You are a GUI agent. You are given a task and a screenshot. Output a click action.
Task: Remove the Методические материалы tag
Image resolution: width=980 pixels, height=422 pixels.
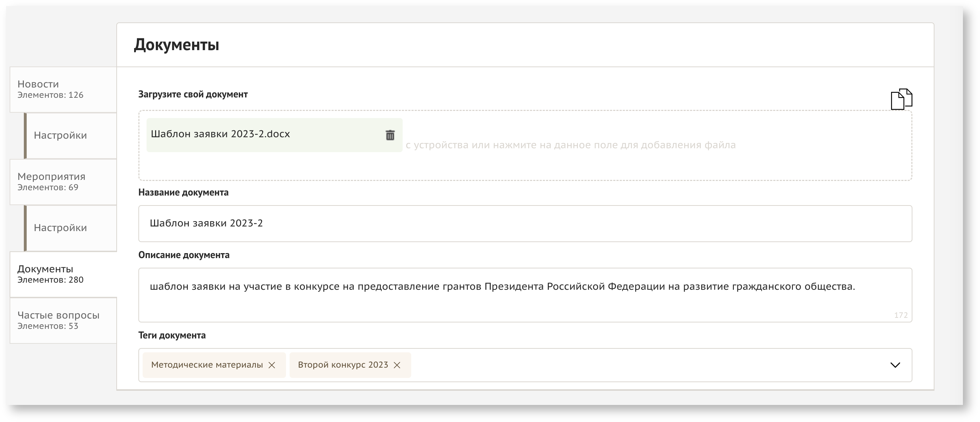(272, 365)
